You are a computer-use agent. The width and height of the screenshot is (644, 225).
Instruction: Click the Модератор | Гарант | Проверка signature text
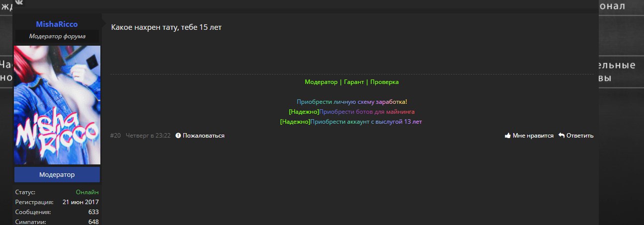pyautogui.click(x=352, y=82)
